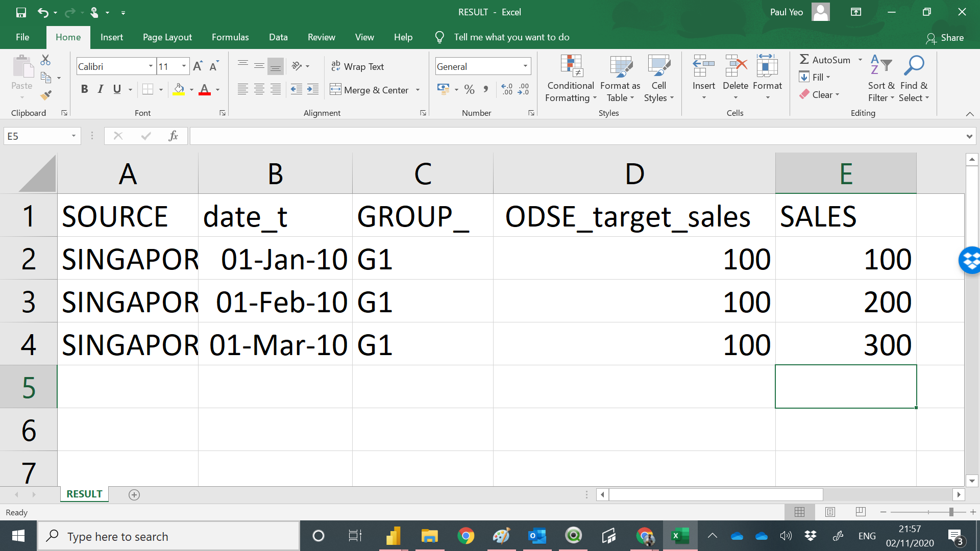980x551 pixels.
Task: Open the font name Calibri dropdown
Action: click(x=151, y=66)
